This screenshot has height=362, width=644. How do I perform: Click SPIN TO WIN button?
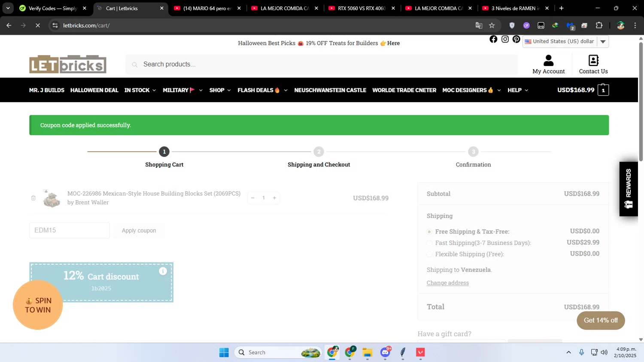click(x=38, y=305)
